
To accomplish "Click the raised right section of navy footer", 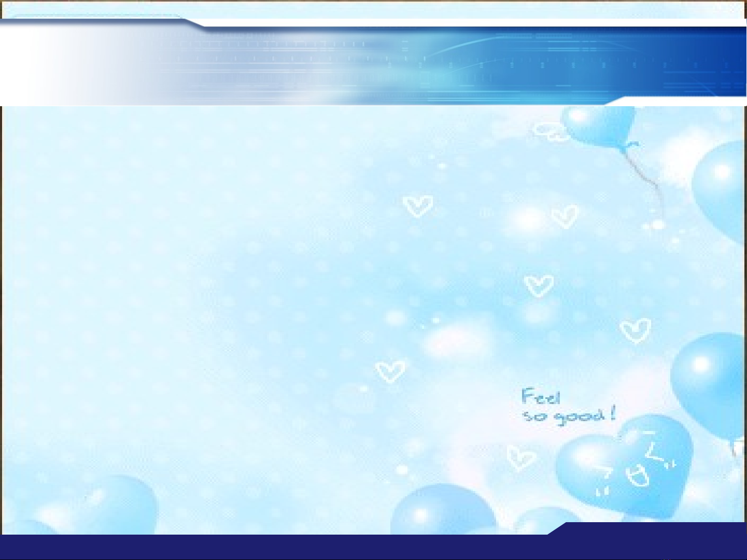I will tap(653, 531).
